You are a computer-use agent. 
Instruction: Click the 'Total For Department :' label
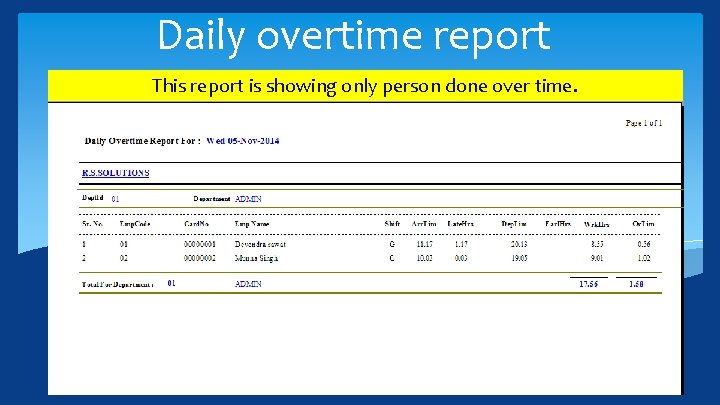pos(118,285)
